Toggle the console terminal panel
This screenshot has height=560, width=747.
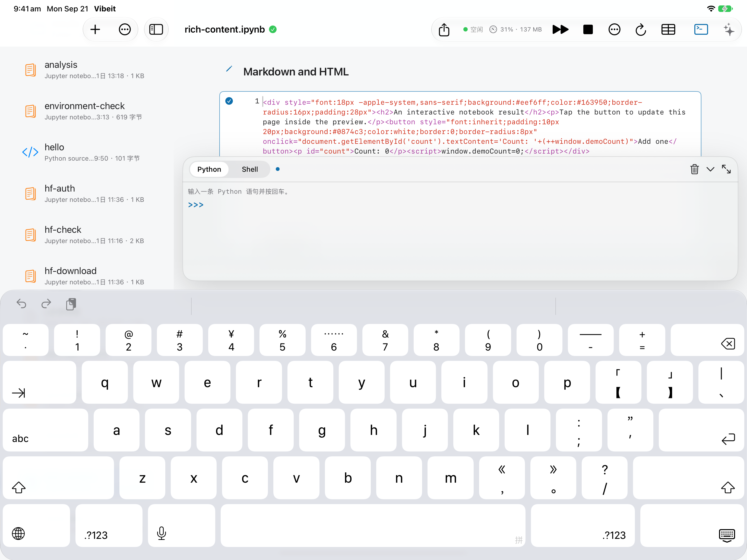(701, 30)
